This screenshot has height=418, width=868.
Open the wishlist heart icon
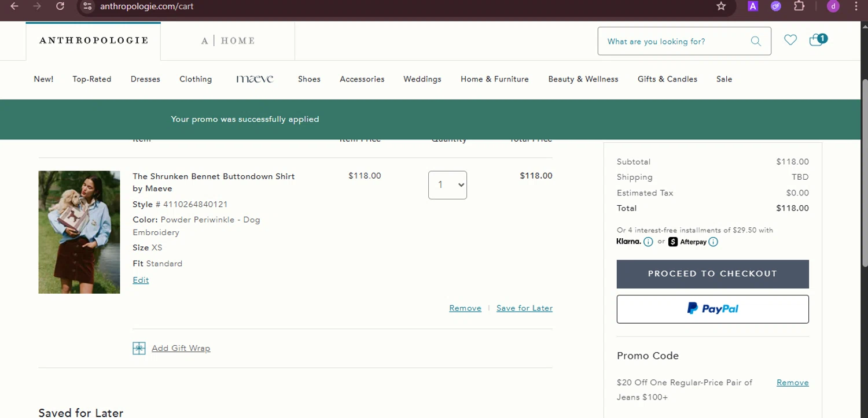(790, 40)
